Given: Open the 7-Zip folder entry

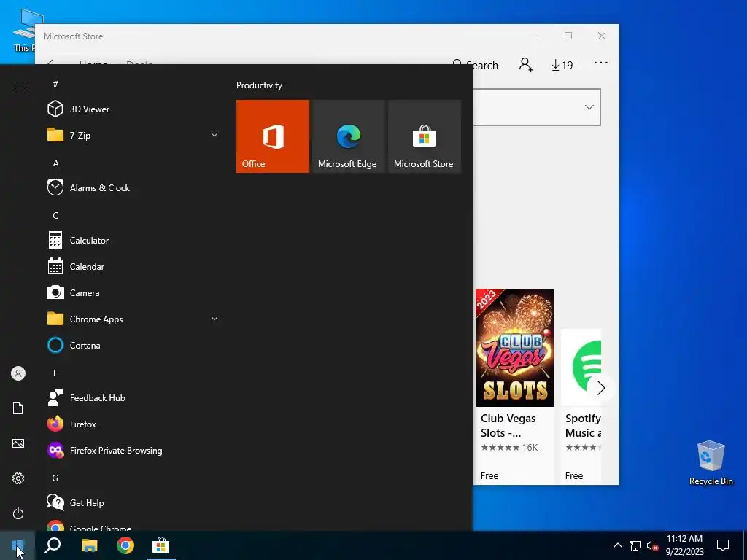Looking at the screenshot, I should pos(133,135).
